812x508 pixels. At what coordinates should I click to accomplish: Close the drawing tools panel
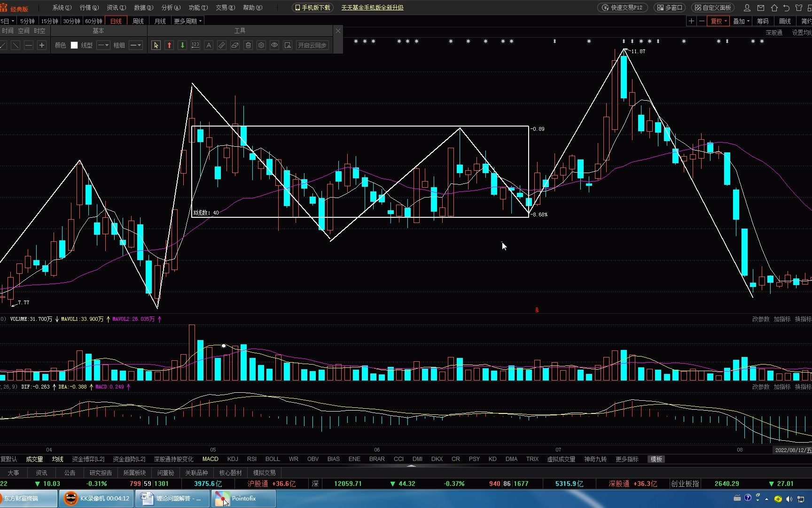[x=338, y=31]
